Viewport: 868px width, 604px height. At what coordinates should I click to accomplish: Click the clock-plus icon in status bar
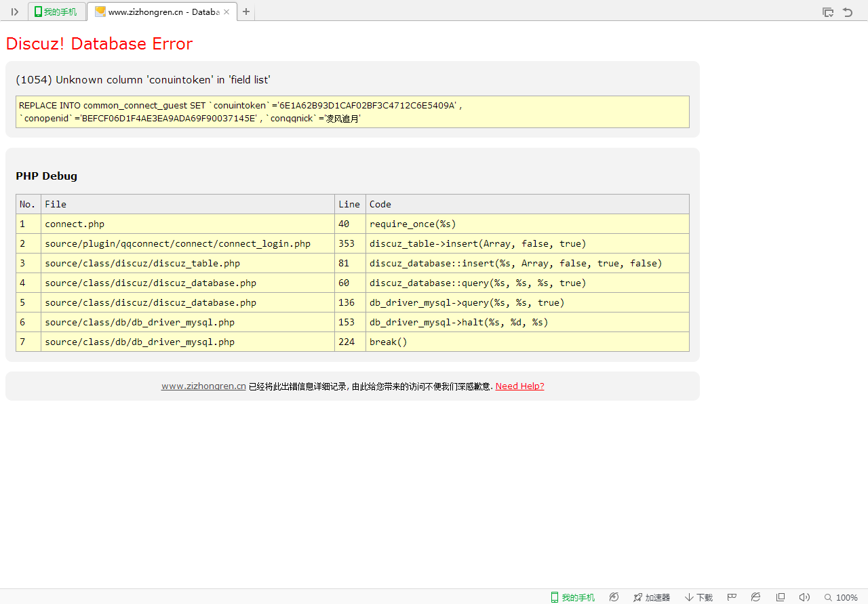614,597
